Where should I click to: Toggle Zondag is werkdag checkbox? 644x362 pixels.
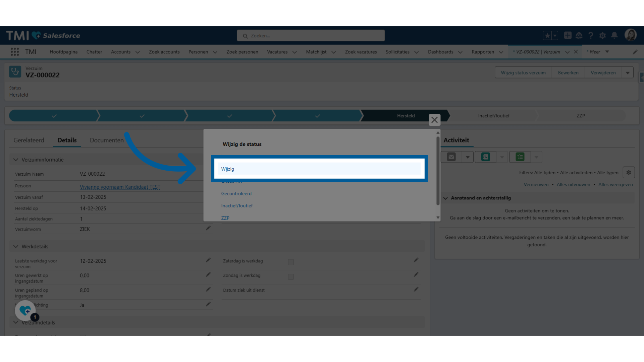pos(290,276)
